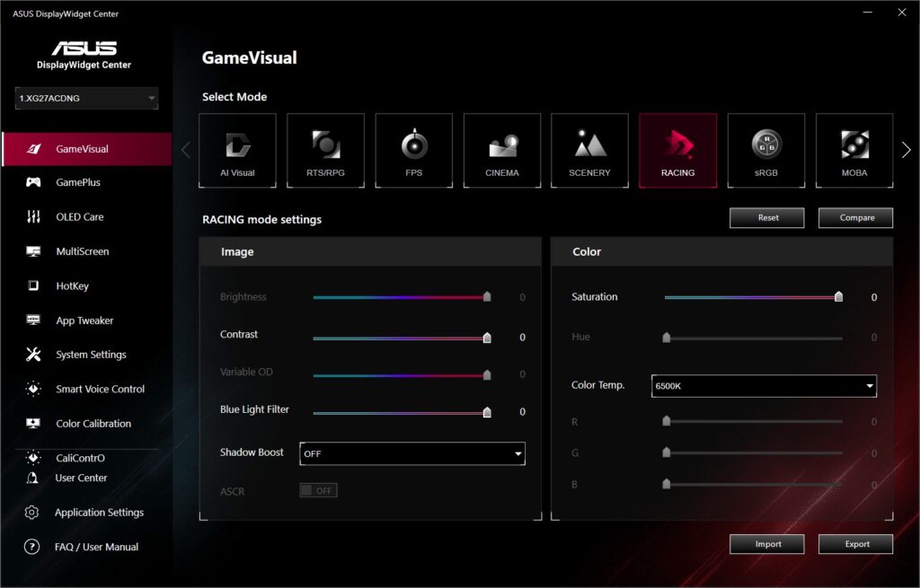
Task: Show previous modes with left arrow
Action: click(x=186, y=150)
